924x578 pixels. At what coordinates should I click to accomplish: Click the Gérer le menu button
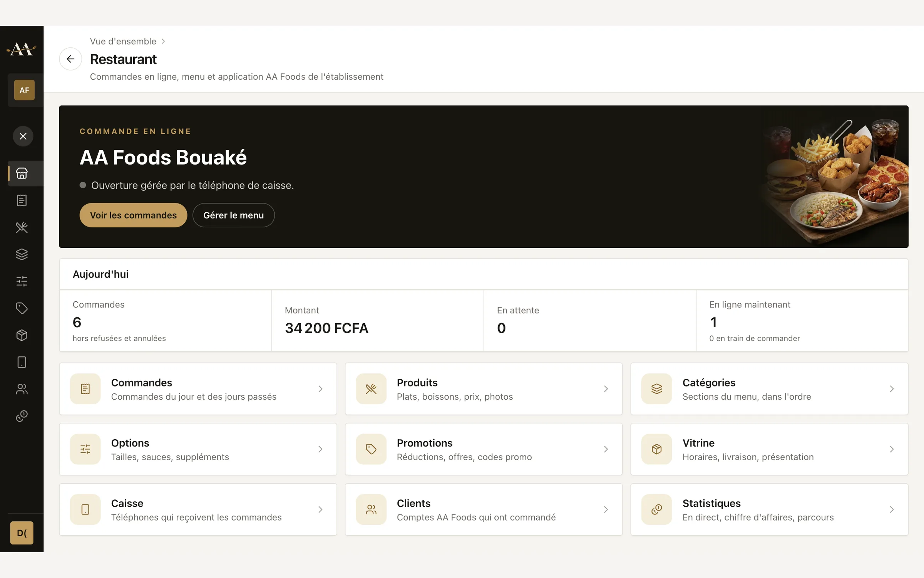(x=233, y=215)
